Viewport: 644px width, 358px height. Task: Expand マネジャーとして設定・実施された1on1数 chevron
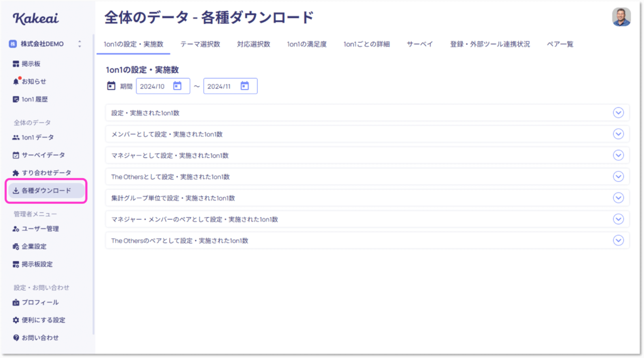pyautogui.click(x=618, y=155)
